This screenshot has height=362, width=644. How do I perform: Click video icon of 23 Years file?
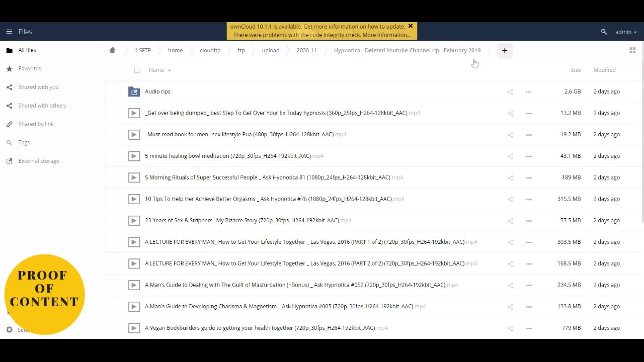pos(134,220)
